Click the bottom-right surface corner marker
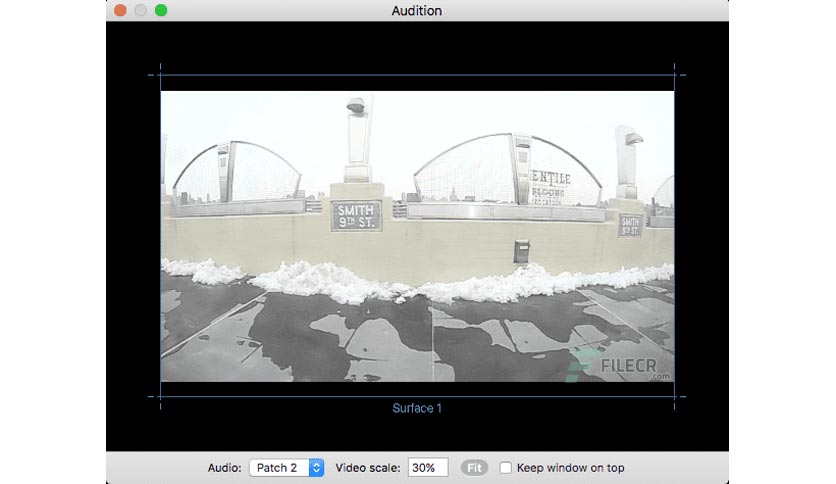This screenshot has width=836, height=484. click(674, 397)
